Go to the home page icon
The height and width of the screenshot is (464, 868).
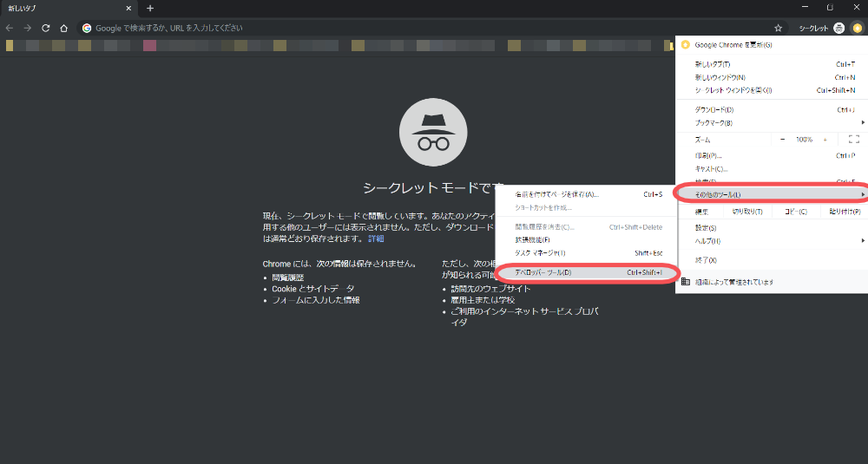(64, 29)
